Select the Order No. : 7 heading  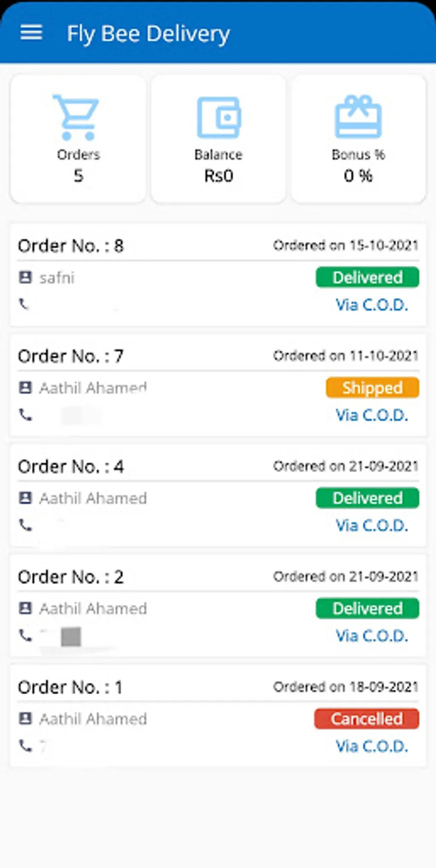click(x=71, y=356)
